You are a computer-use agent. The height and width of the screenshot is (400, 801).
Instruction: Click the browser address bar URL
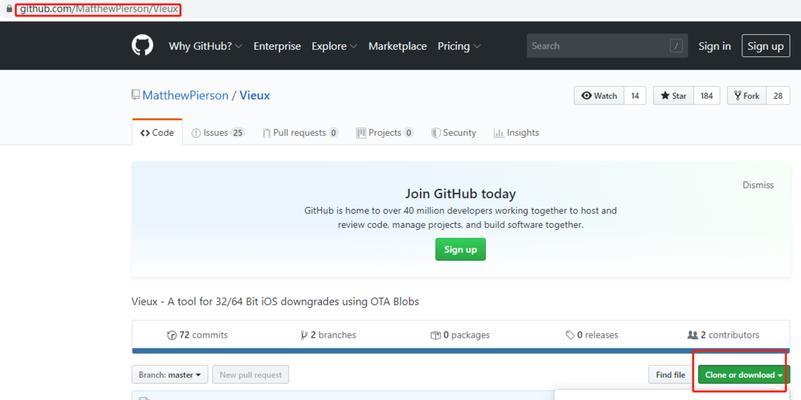click(x=99, y=9)
